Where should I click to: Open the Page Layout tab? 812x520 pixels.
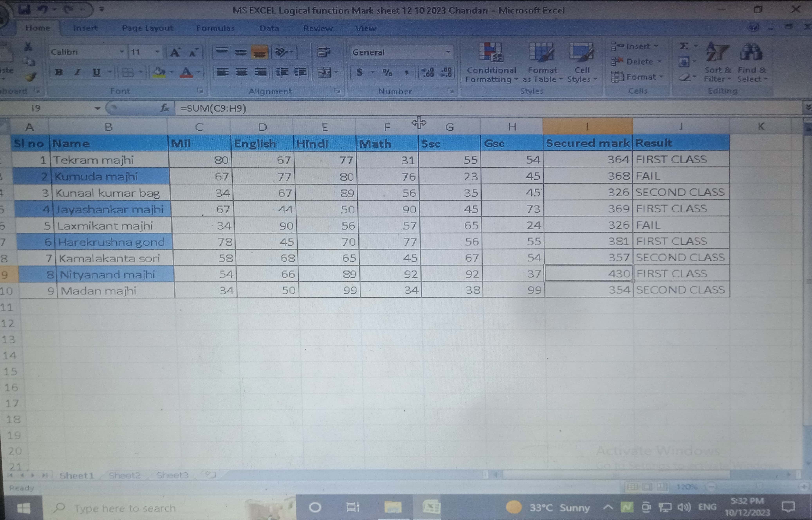click(x=148, y=28)
